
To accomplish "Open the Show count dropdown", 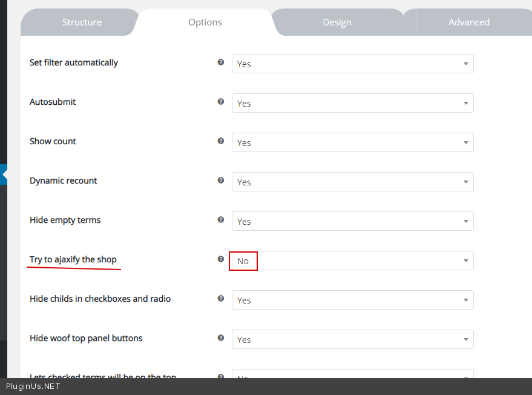I will click(x=352, y=142).
